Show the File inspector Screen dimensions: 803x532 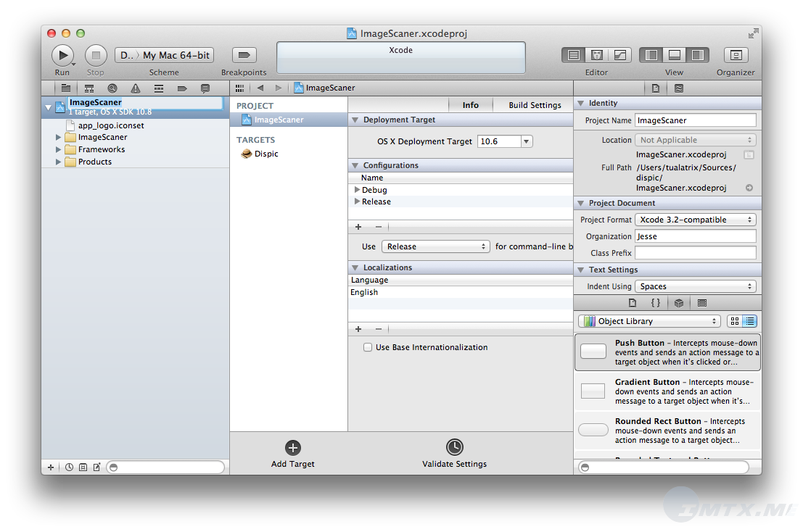coord(656,88)
